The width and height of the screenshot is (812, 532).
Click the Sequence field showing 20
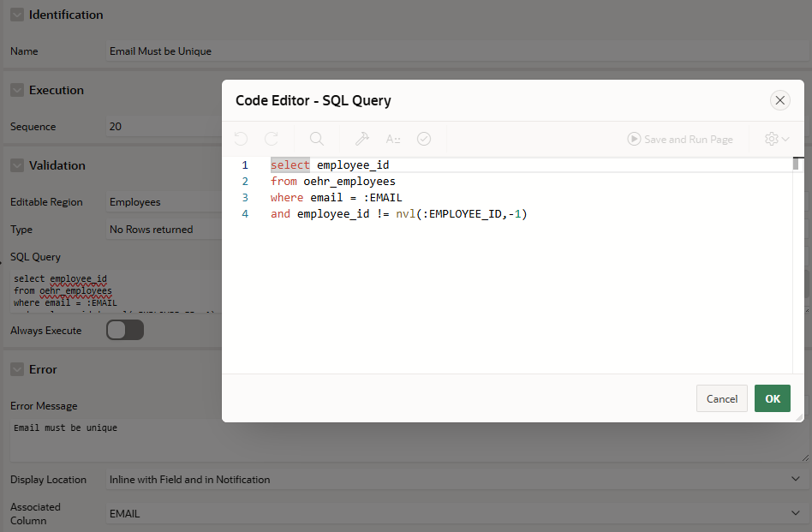coord(164,127)
